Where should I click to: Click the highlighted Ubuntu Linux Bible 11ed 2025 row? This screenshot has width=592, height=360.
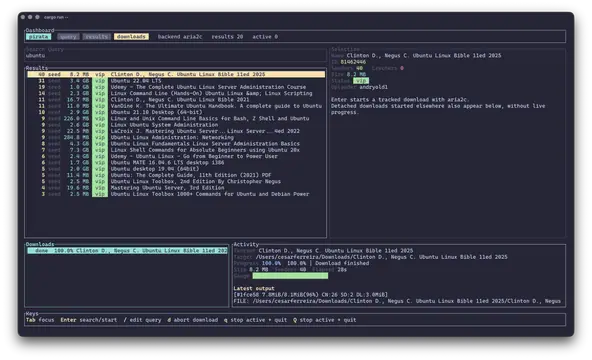click(176, 74)
